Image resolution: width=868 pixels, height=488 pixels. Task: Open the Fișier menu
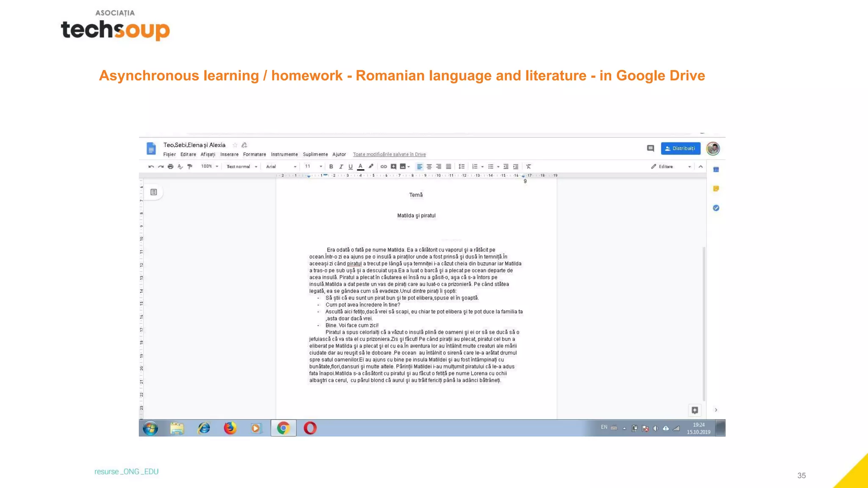pyautogui.click(x=170, y=154)
